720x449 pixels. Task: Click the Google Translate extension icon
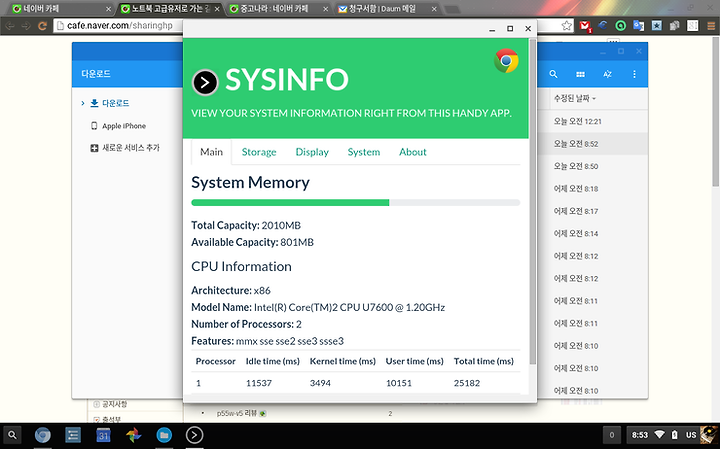click(638, 26)
